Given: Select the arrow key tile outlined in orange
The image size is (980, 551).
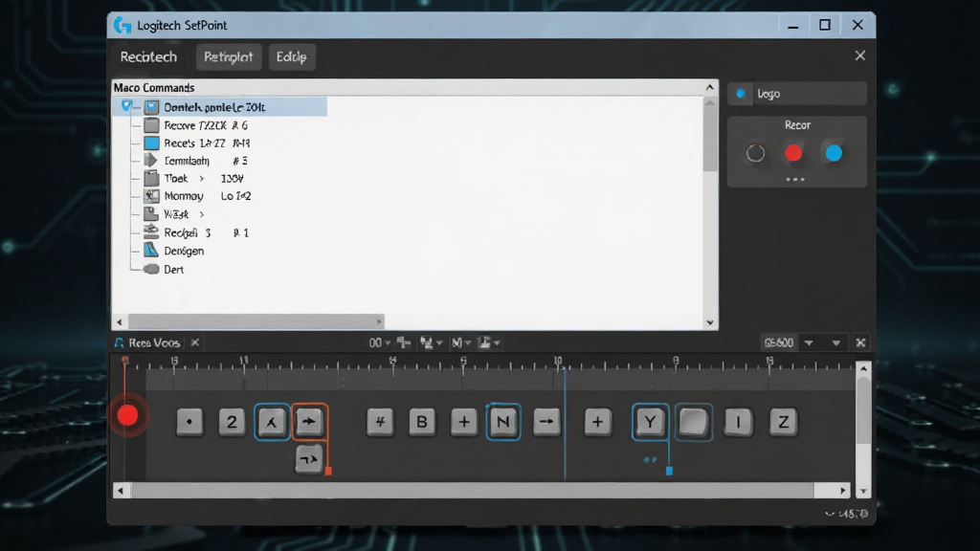Looking at the screenshot, I should pyautogui.click(x=309, y=422).
